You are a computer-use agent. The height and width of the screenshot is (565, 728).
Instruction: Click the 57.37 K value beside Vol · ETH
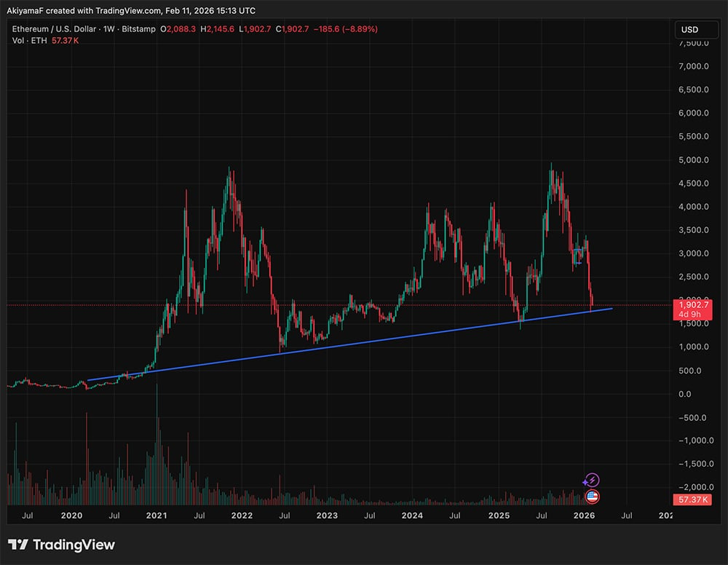coord(65,40)
